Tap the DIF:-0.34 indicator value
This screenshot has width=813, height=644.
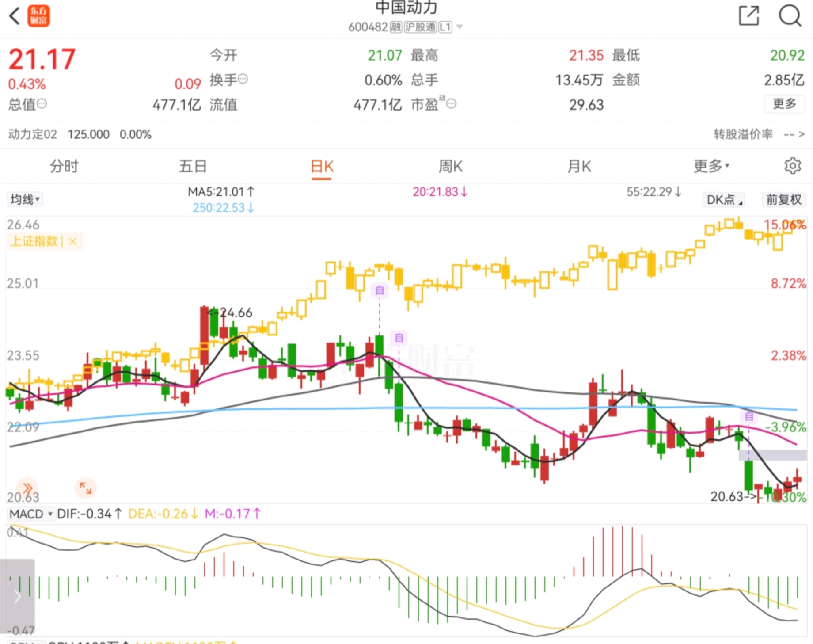pyautogui.click(x=90, y=514)
